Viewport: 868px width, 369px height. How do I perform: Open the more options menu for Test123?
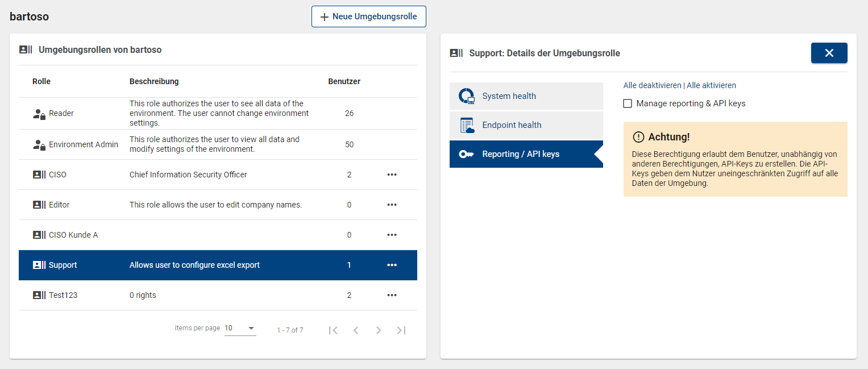(392, 295)
